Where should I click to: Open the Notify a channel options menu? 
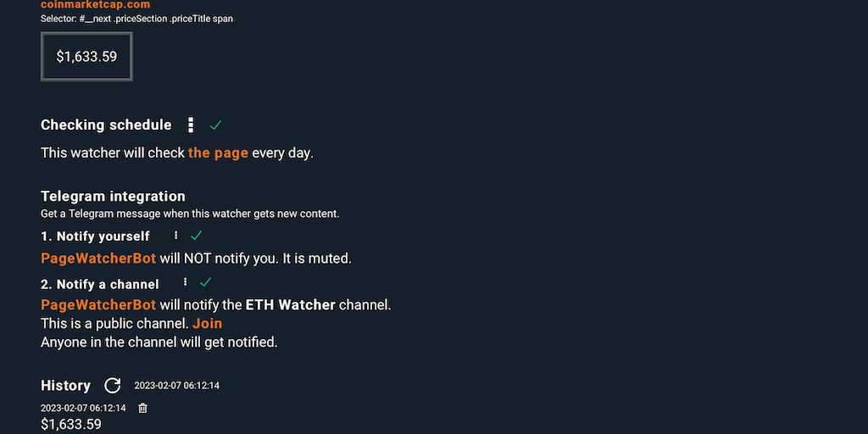(184, 282)
